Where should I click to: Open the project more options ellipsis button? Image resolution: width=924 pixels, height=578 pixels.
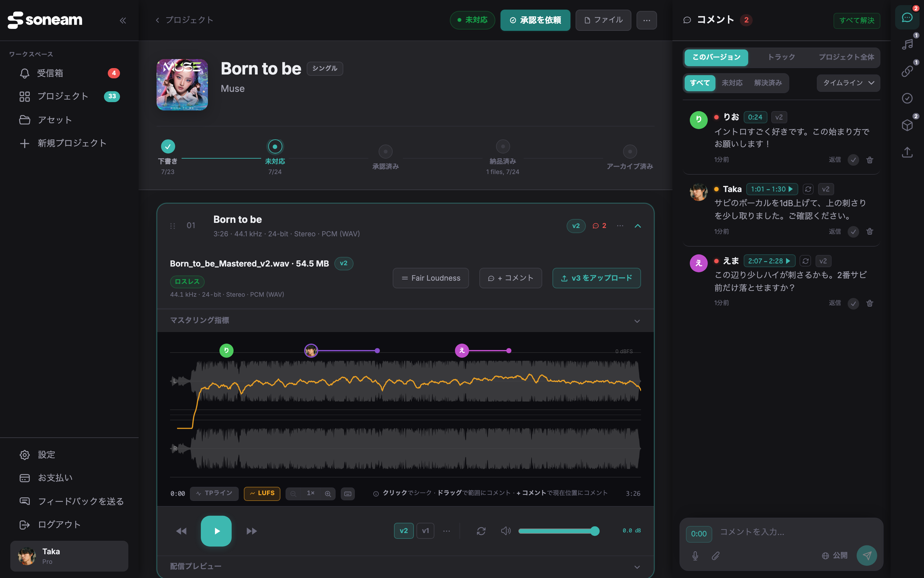click(x=647, y=20)
